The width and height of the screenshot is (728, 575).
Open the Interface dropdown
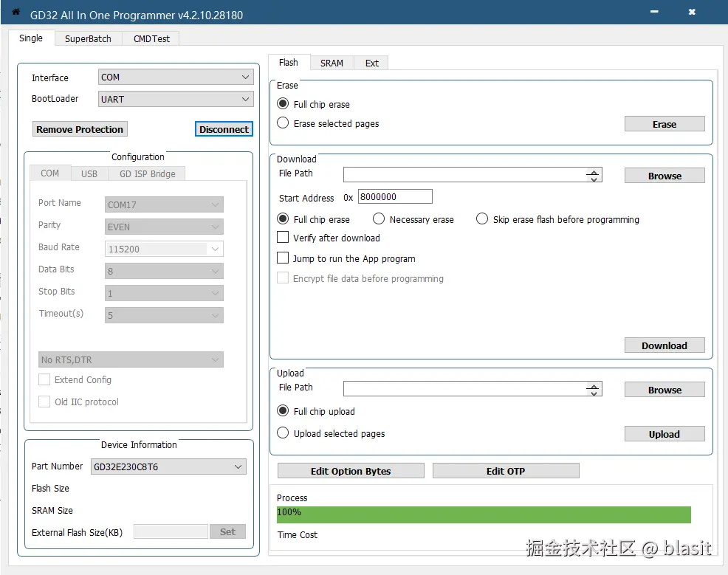coord(176,77)
